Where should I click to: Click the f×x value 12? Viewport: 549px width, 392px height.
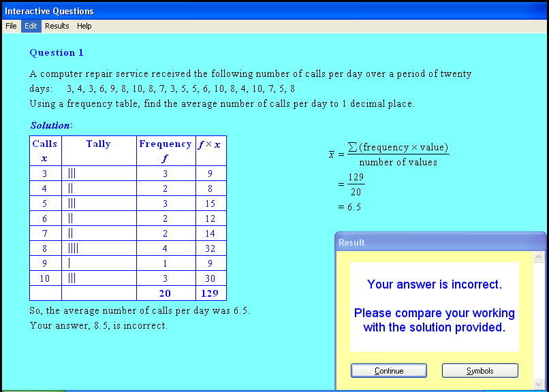click(210, 218)
